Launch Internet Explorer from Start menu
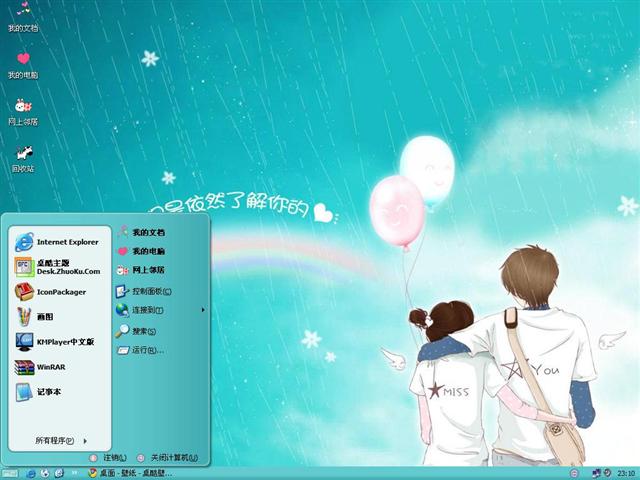 point(60,242)
